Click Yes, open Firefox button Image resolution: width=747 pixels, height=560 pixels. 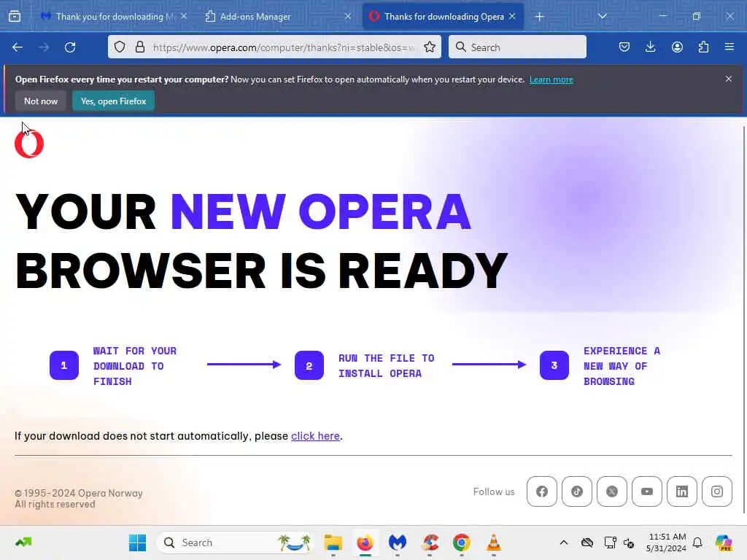[x=113, y=101]
